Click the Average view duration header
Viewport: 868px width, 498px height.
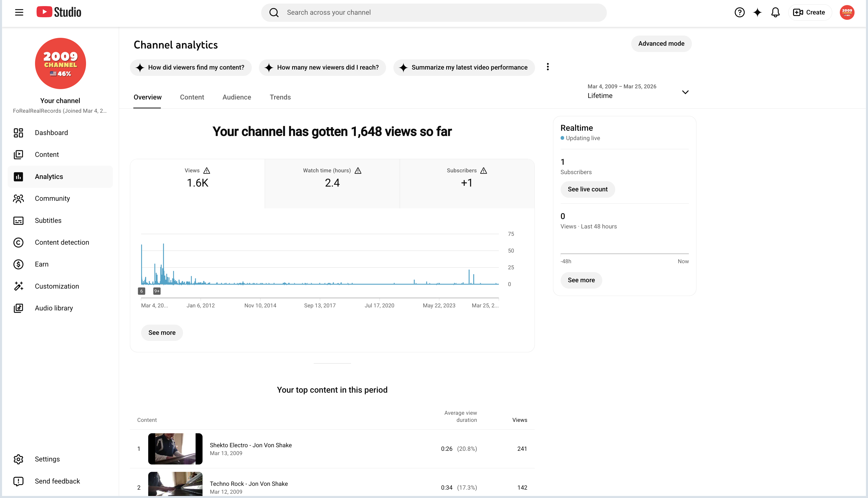(x=460, y=417)
